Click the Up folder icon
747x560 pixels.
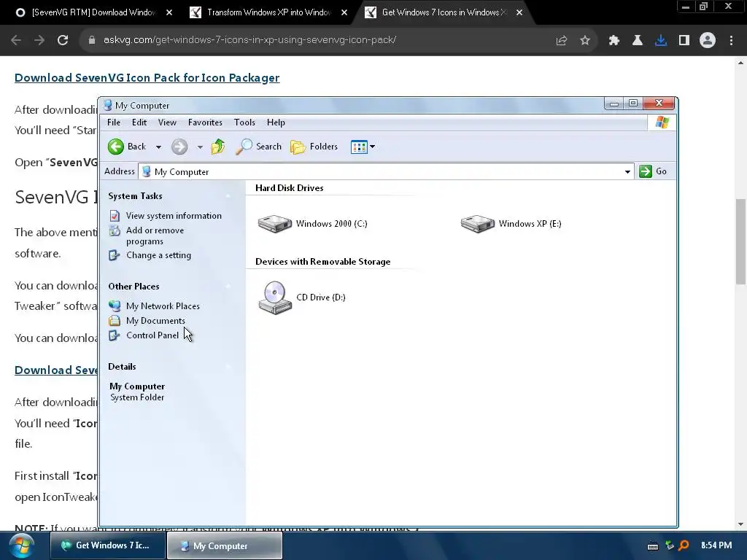218,147
